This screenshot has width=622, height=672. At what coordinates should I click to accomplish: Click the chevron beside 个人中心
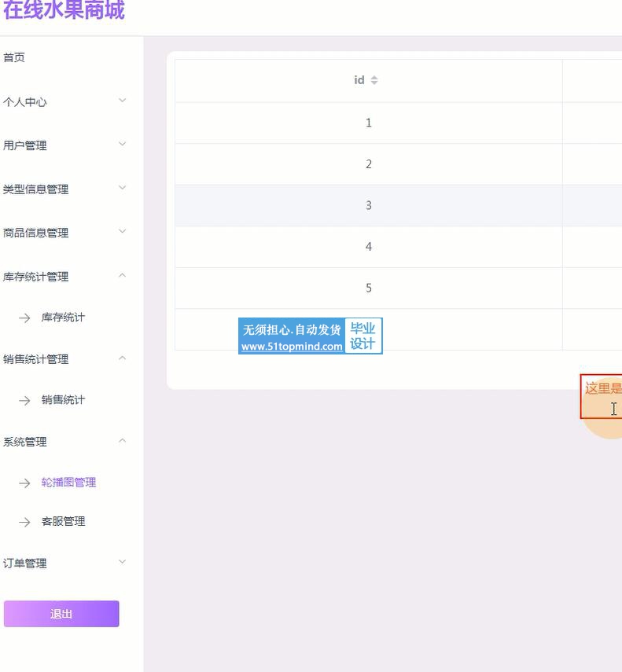click(x=122, y=101)
